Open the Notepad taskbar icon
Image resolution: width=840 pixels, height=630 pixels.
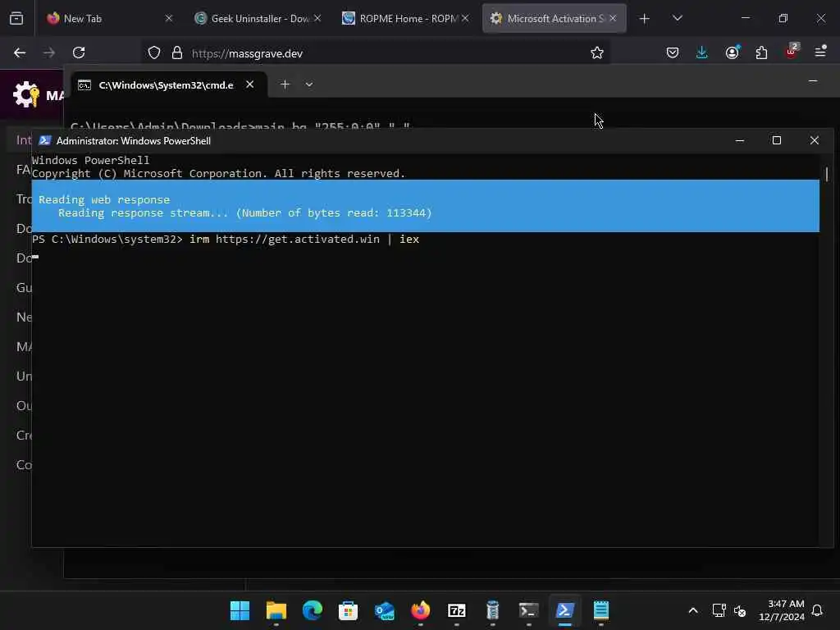601,610
